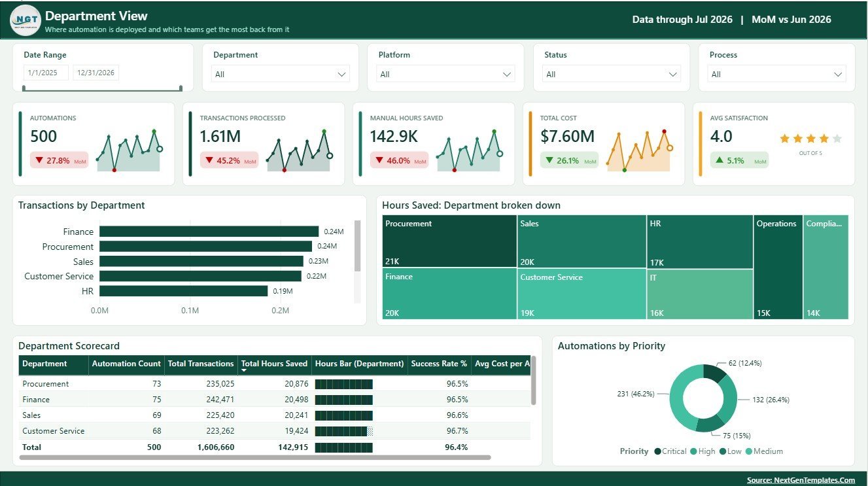Click the High legend item
This screenshot has width=868, height=486.
[x=703, y=451]
